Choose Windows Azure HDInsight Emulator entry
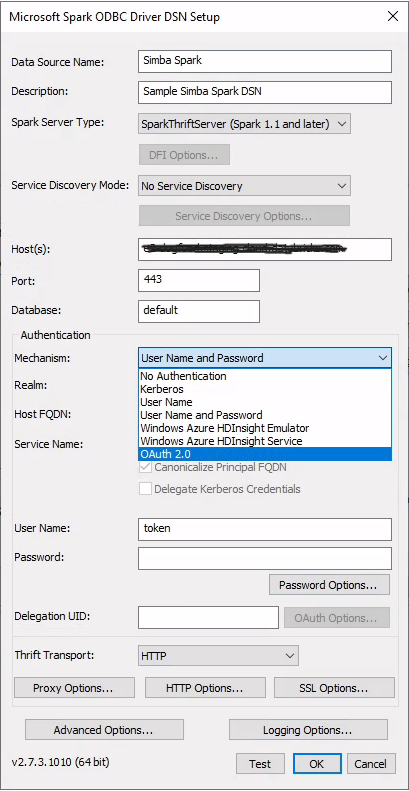The image size is (409, 791). coord(264,428)
